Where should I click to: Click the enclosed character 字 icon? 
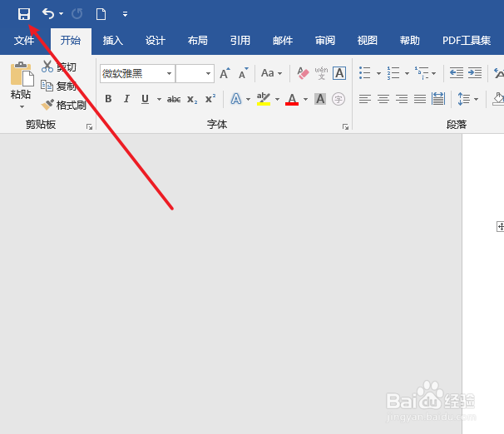338,99
